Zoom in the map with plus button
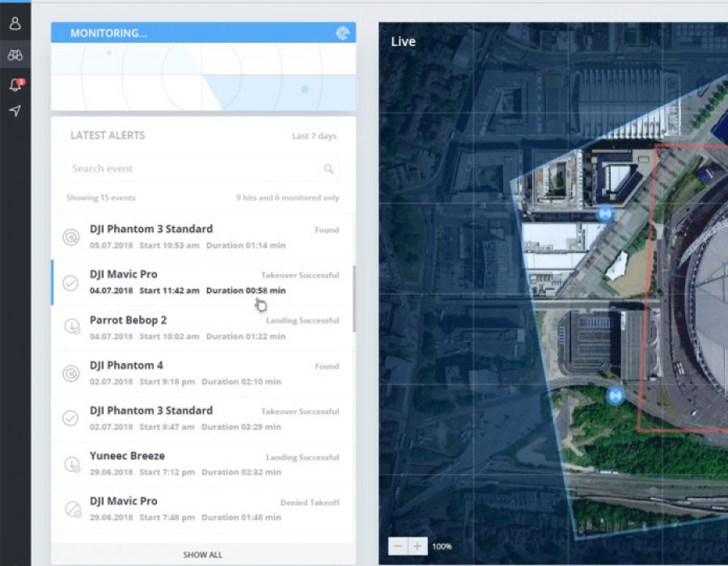This screenshot has width=728, height=566. click(417, 546)
